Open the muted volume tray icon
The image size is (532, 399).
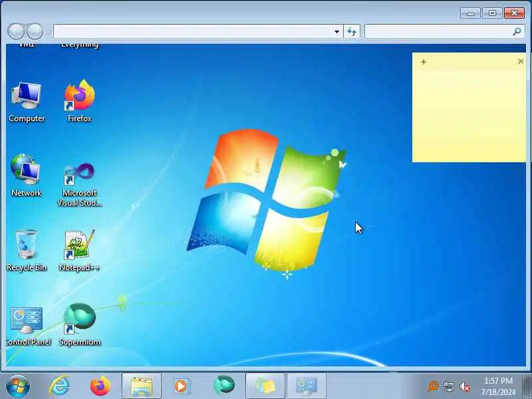tap(464, 386)
